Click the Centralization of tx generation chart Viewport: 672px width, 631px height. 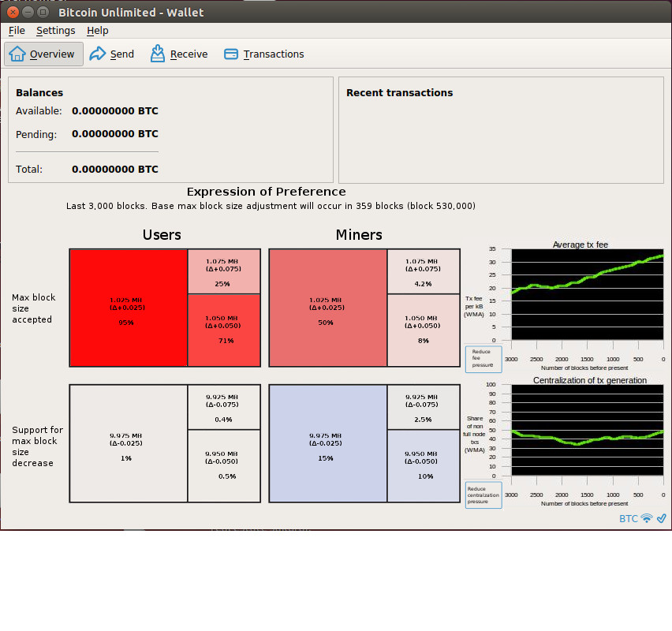[588, 430]
